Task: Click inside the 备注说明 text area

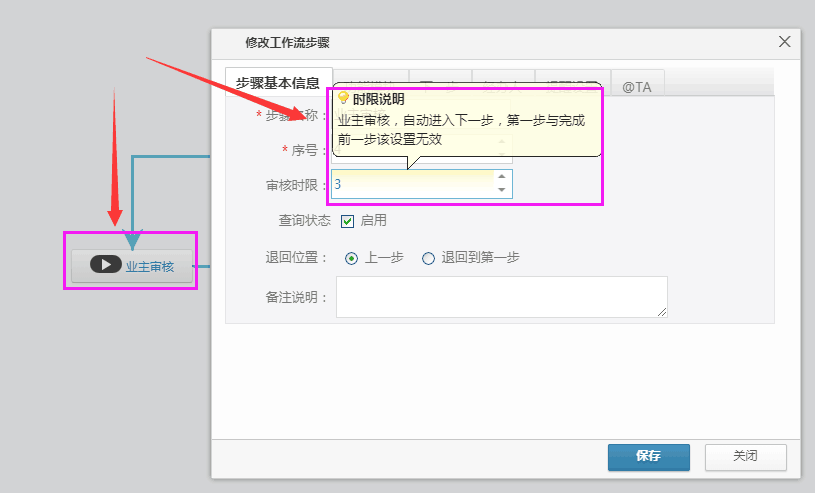Action: tap(500, 297)
